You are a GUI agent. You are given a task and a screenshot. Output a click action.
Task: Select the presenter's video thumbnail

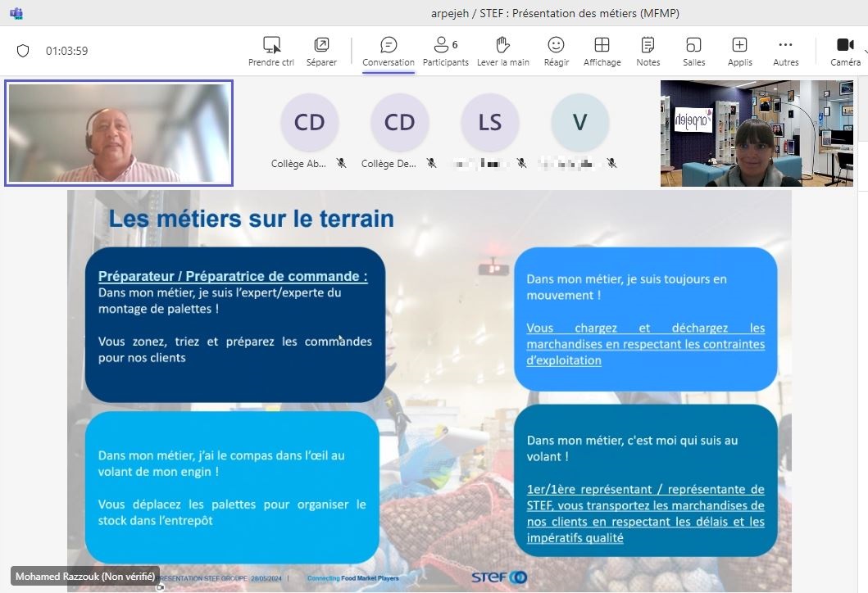point(119,133)
